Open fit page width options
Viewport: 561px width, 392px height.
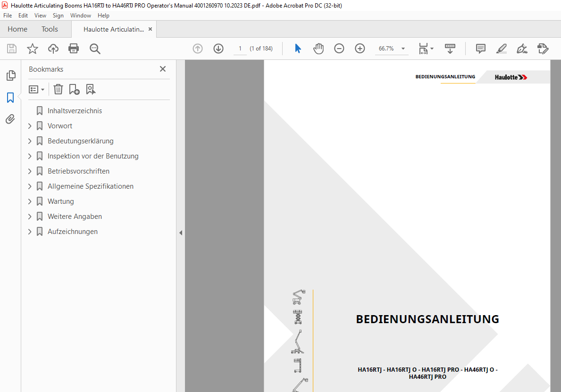click(x=426, y=49)
